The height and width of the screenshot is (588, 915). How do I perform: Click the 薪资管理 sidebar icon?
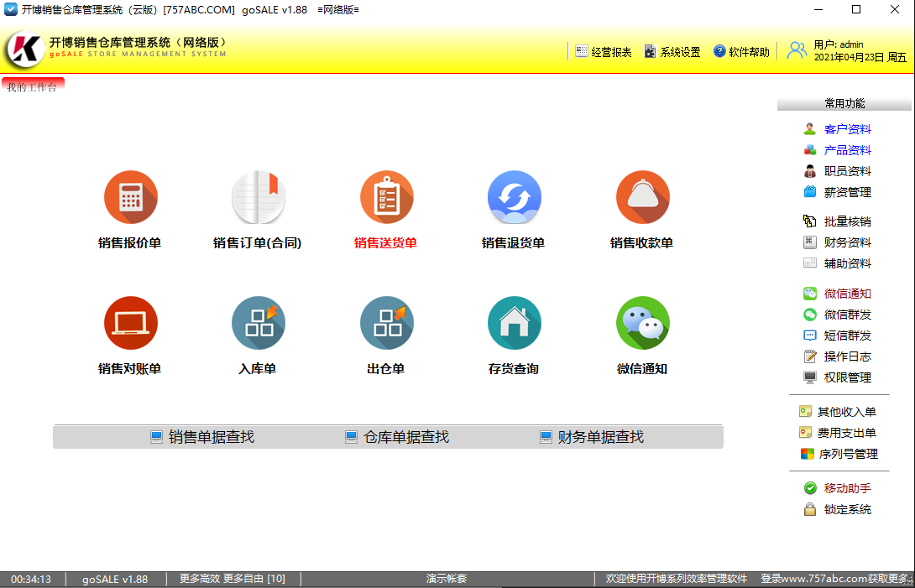pos(809,192)
